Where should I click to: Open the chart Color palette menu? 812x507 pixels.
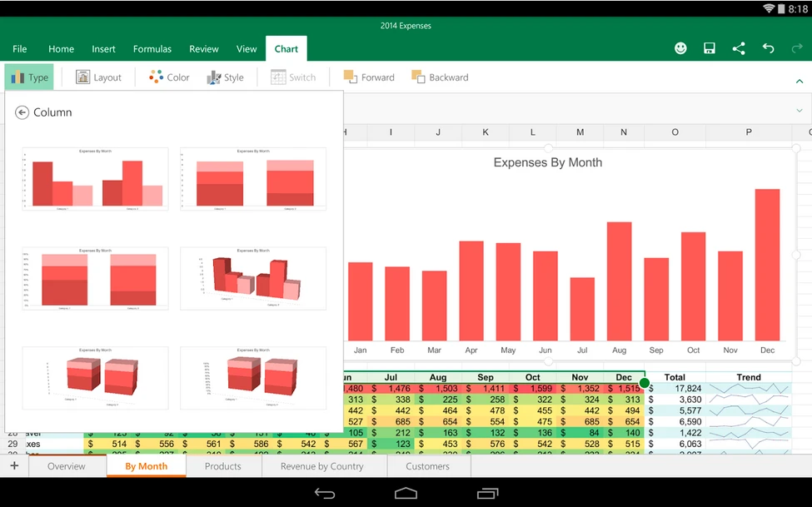[x=169, y=77]
